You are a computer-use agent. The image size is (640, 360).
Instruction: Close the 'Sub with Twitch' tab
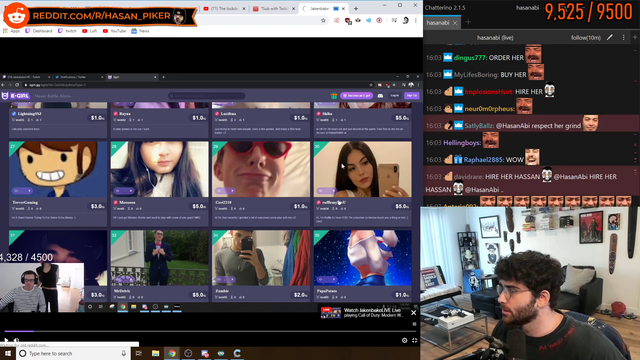pyautogui.click(x=293, y=9)
